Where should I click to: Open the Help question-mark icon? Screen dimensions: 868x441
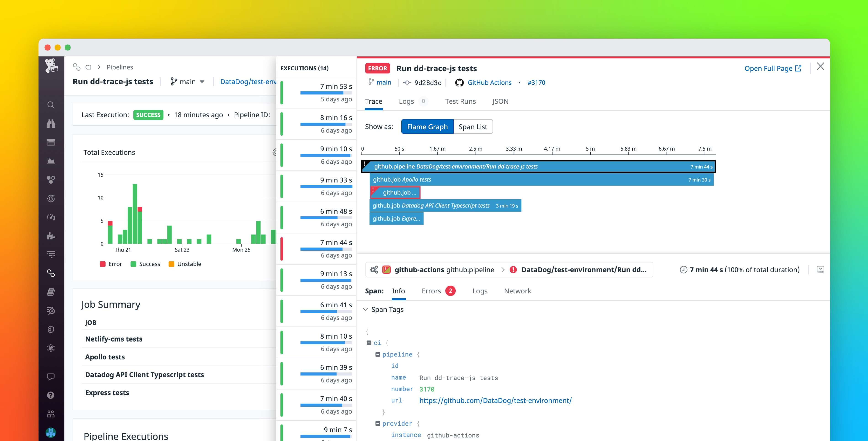[x=51, y=395]
